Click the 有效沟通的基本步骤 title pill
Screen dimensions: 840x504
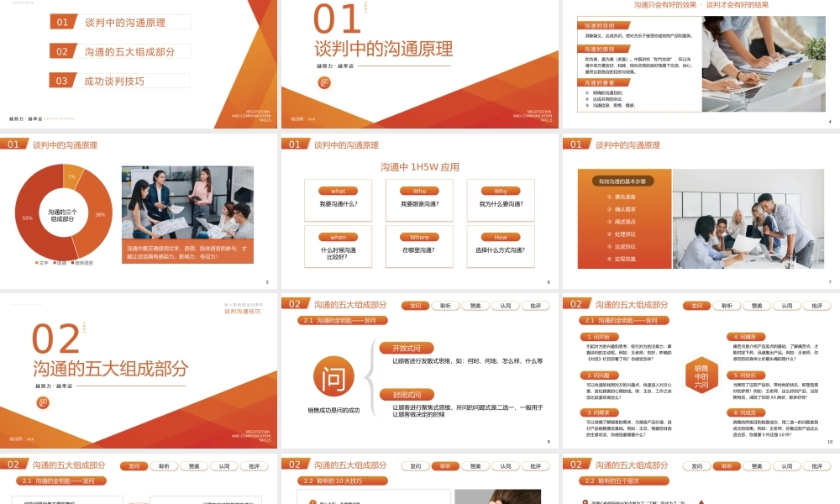tap(622, 181)
